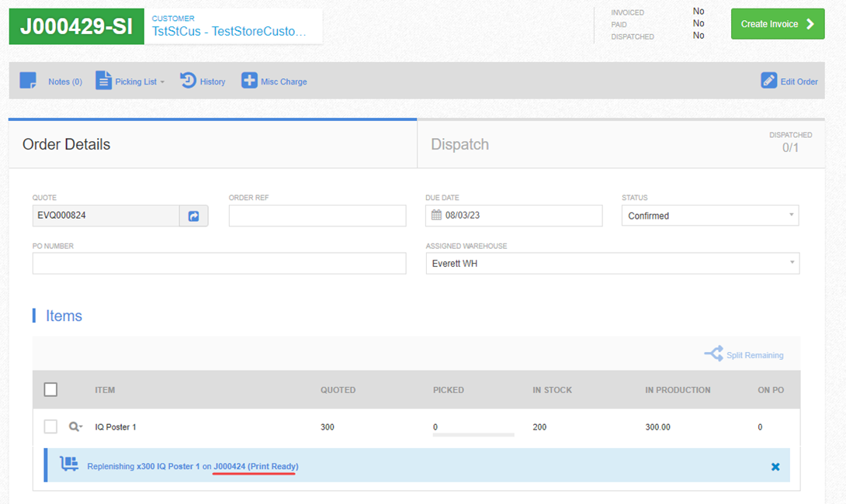Open job J000424 (Print Ready) link

pos(256,466)
